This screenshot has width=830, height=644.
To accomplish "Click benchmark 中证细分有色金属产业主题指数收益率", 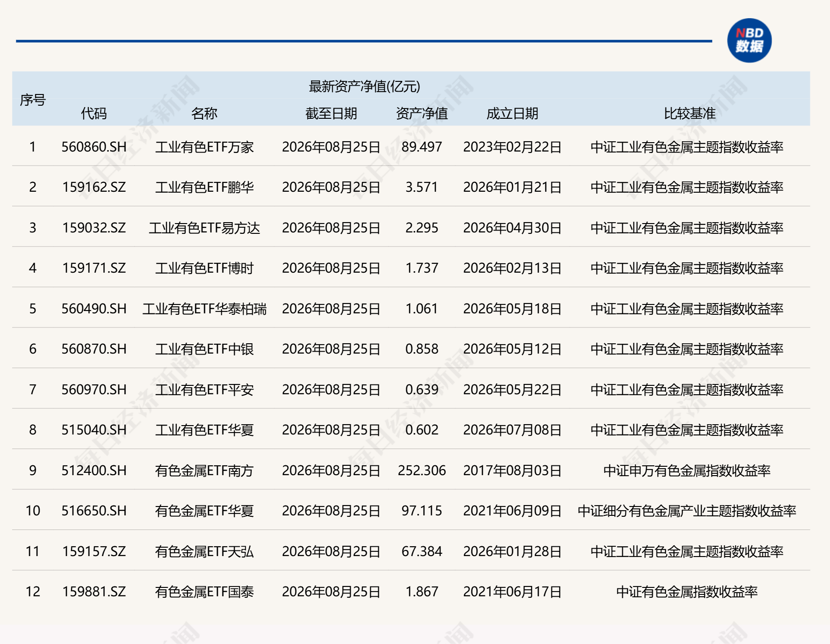I will (x=687, y=511).
